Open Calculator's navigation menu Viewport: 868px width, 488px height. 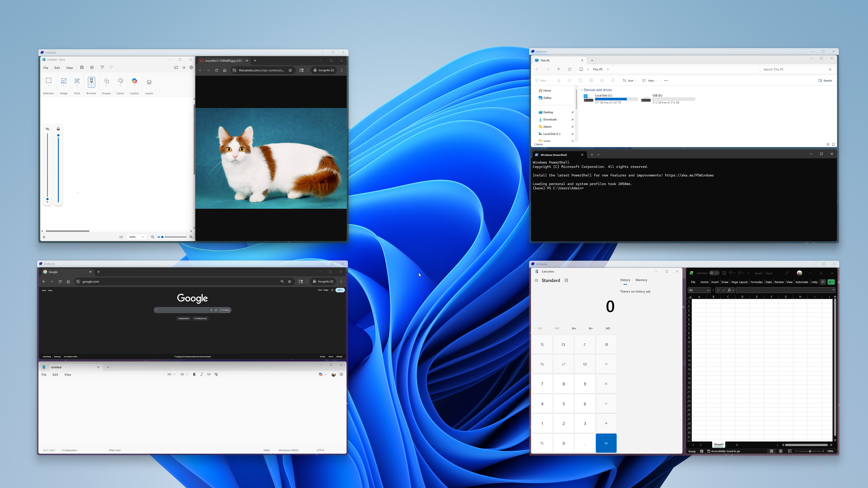tap(537, 280)
